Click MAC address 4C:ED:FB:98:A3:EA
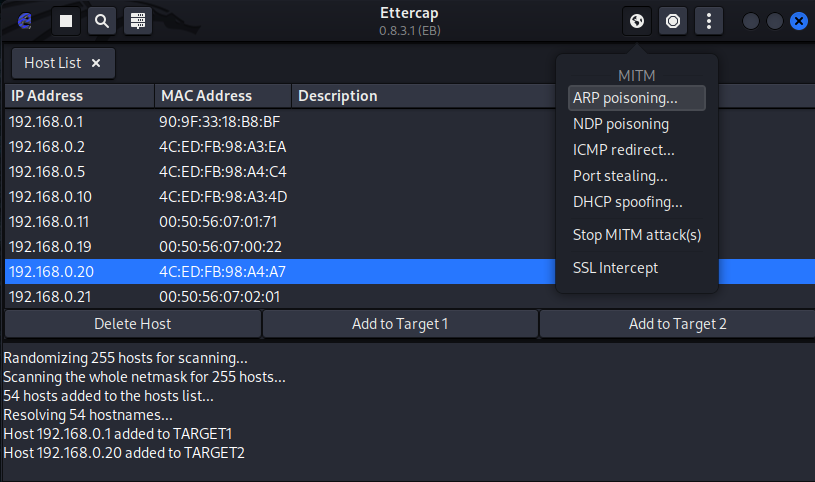The height and width of the screenshot is (482, 815). [222, 147]
